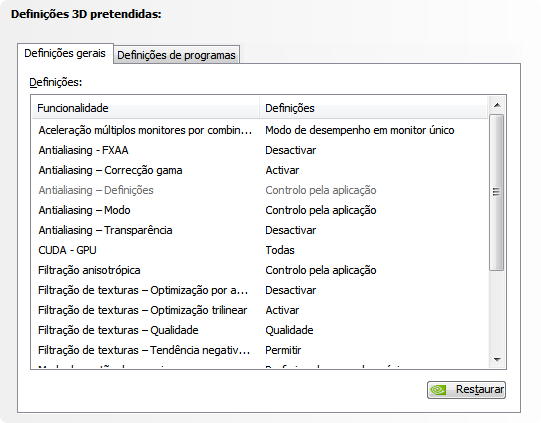Click the Restaurar button
Screen dimensions: 541x423
pos(466,390)
